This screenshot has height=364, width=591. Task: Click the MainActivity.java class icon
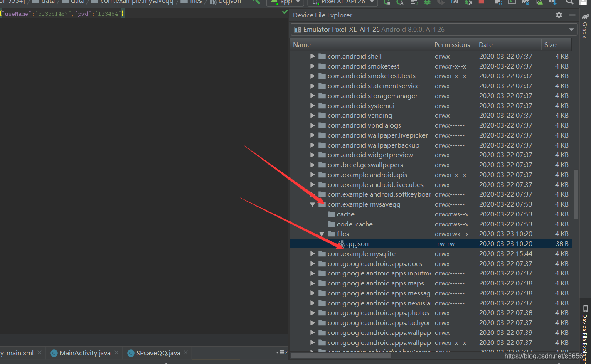(x=54, y=353)
